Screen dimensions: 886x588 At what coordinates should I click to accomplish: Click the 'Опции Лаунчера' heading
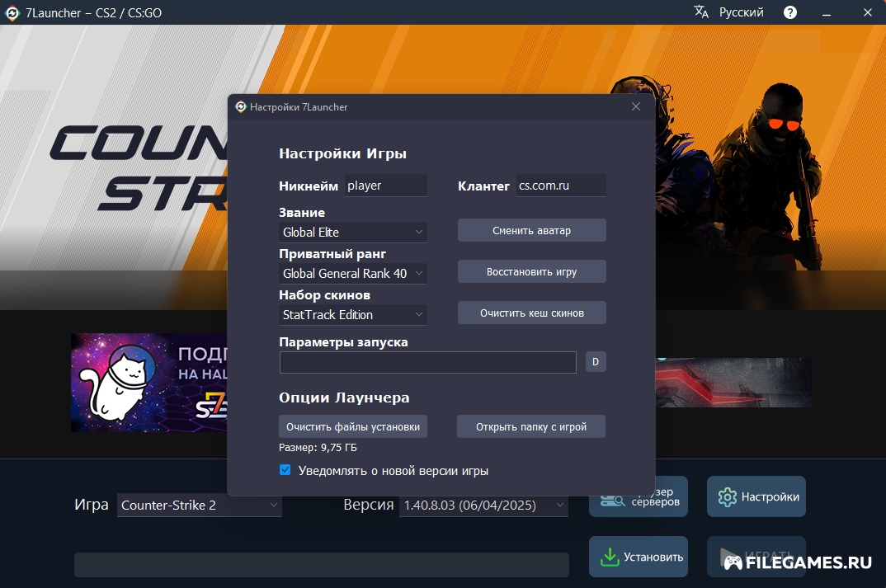click(x=344, y=397)
